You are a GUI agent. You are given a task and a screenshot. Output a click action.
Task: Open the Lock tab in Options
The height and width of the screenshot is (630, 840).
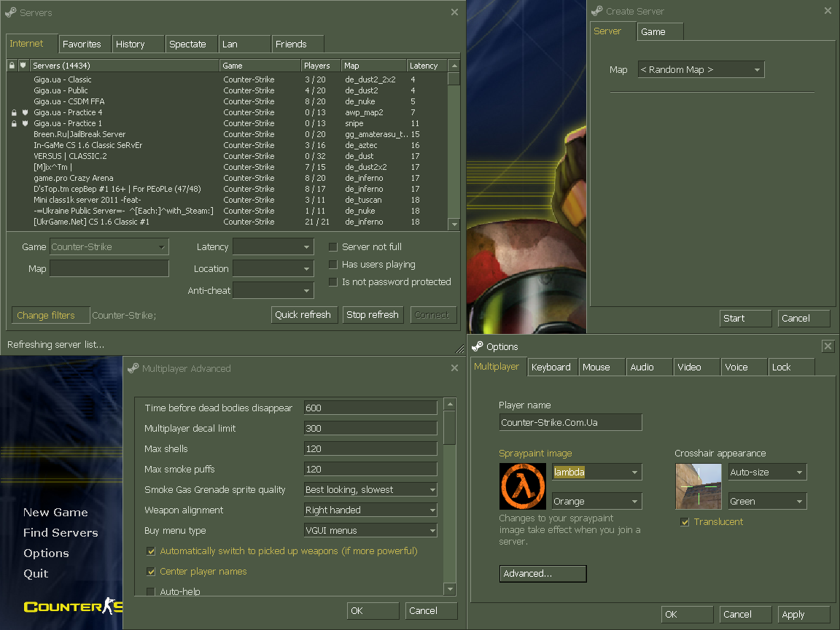(x=791, y=367)
